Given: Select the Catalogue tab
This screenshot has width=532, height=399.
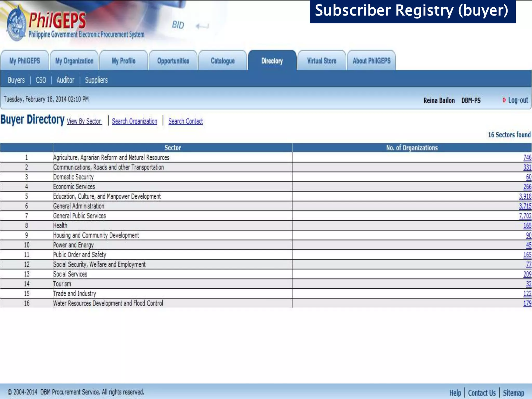Looking at the screenshot, I should coord(223,61).
